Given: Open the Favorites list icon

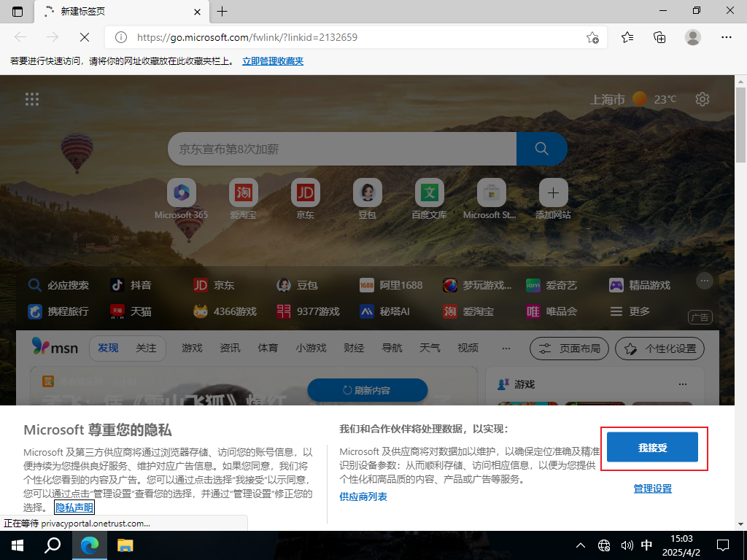Looking at the screenshot, I should click(x=627, y=37).
